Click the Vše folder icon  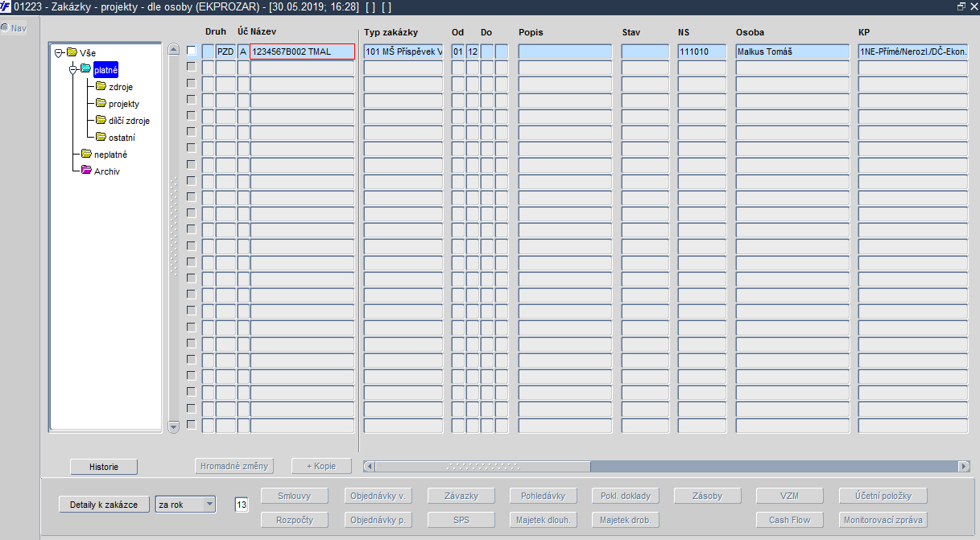coord(72,52)
